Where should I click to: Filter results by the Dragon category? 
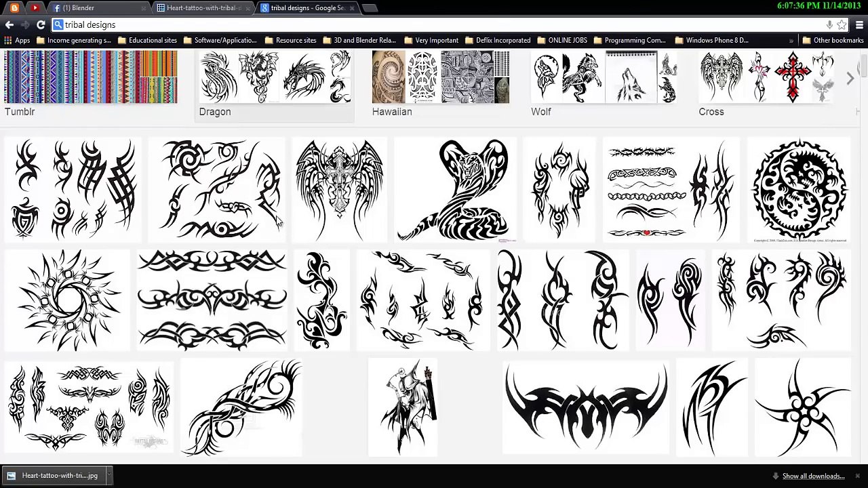coord(275,85)
